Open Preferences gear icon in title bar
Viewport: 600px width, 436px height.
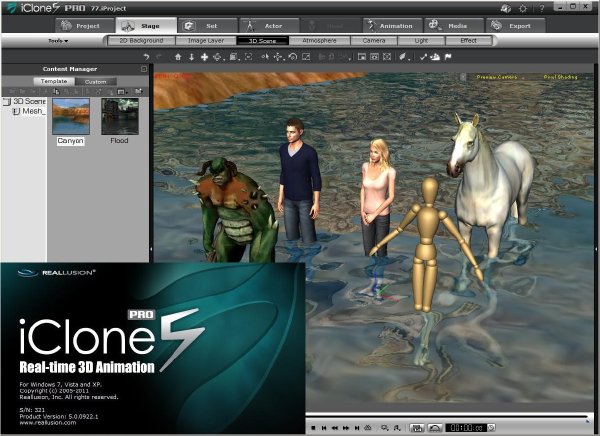tap(523, 8)
